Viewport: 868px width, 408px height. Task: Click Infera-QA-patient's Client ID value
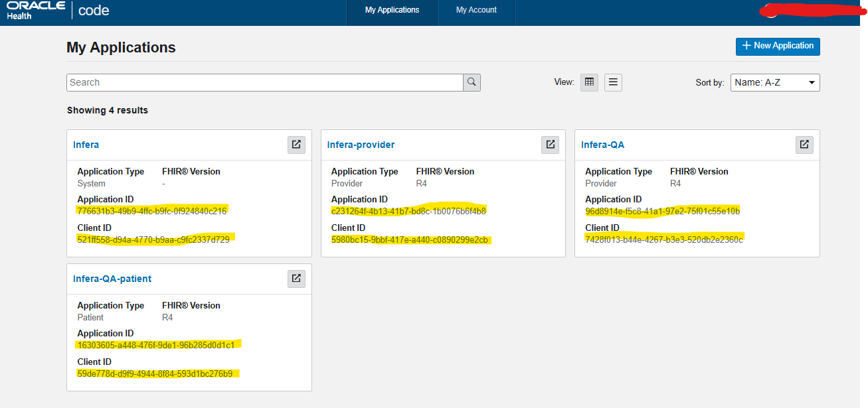click(x=155, y=374)
